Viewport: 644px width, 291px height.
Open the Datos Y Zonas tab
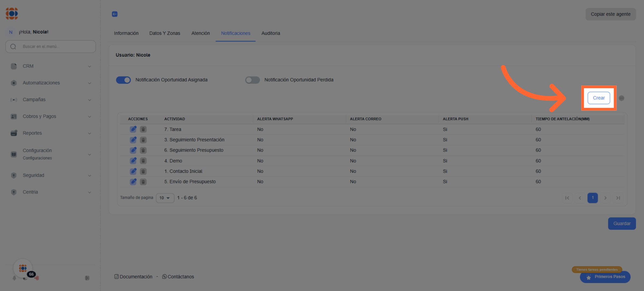(x=164, y=33)
